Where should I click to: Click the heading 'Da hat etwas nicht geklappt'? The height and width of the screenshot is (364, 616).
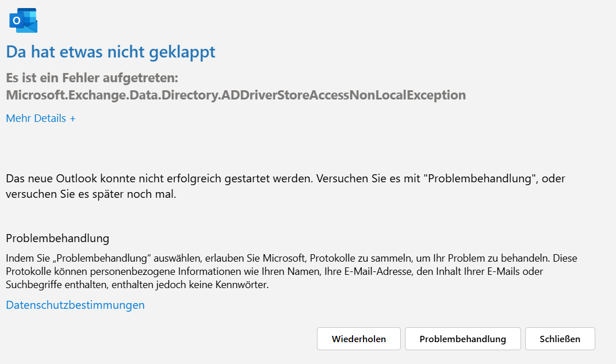pos(110,52)
